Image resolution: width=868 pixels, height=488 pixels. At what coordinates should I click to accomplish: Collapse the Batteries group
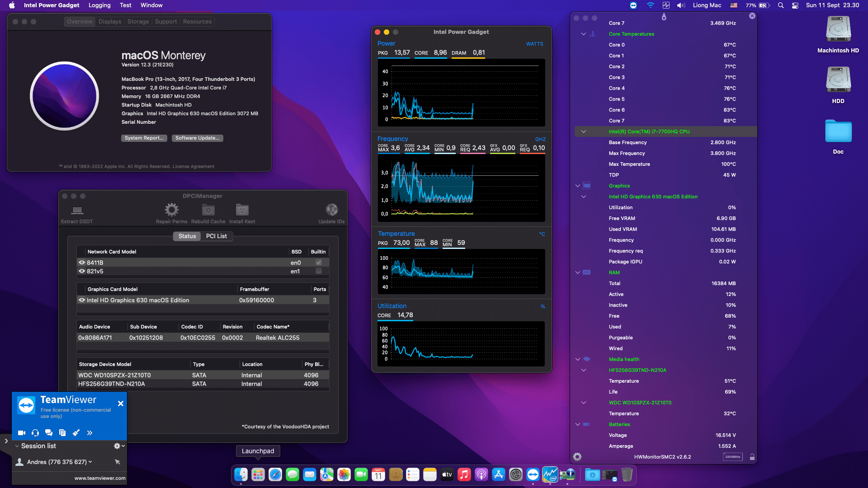(x=578, y=424)
